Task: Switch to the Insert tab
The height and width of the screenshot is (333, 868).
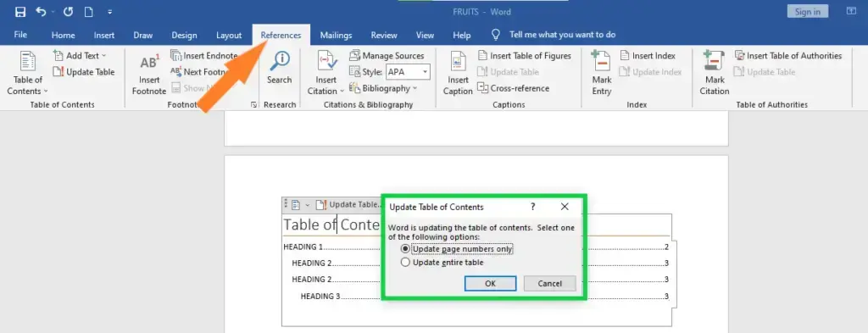Action: tap(104, 35)
